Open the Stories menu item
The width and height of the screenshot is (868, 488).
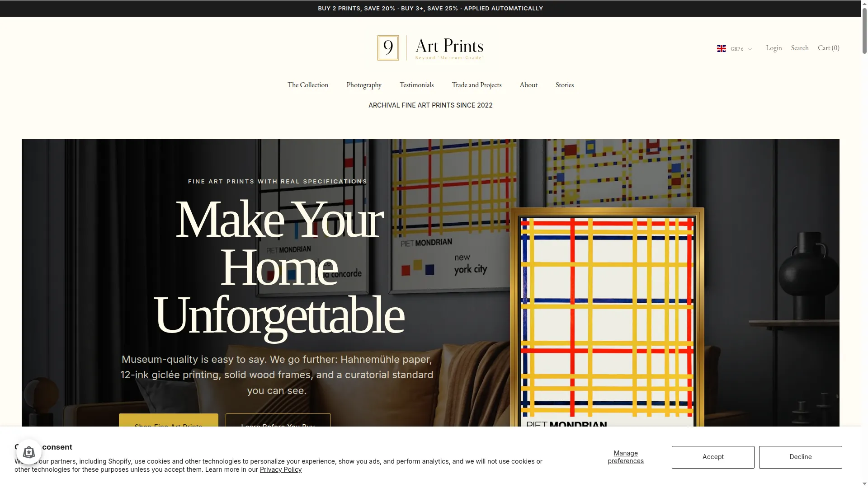coord(565,85)
